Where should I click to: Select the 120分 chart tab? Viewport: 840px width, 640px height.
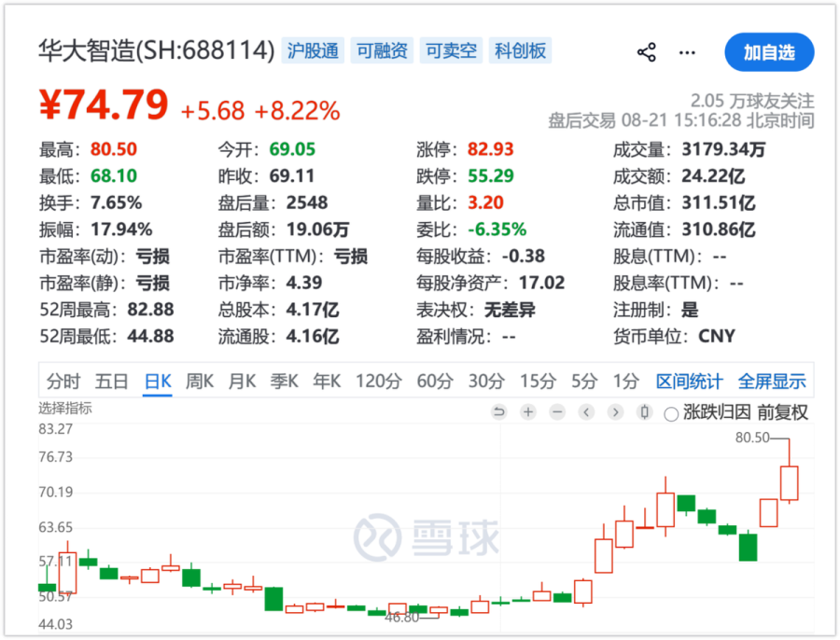pos(379,382)
